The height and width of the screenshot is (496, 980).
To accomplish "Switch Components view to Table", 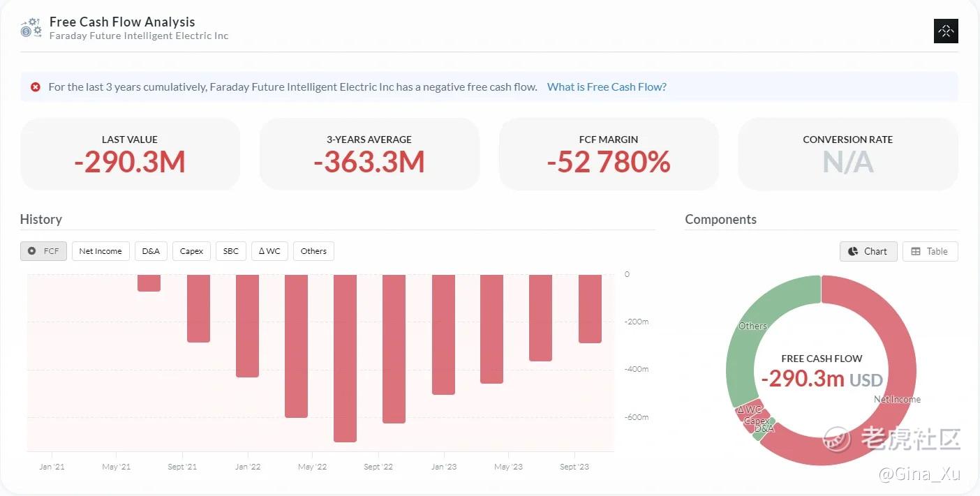I will 930,252.
